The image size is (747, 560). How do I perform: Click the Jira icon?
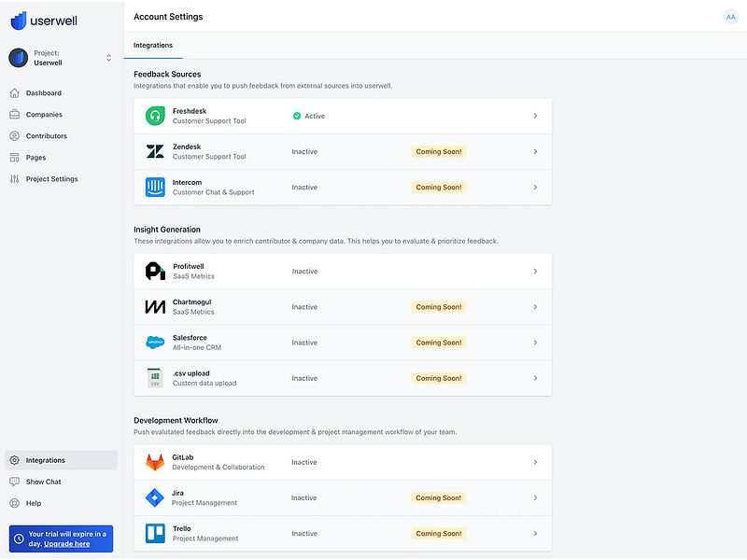152,497
